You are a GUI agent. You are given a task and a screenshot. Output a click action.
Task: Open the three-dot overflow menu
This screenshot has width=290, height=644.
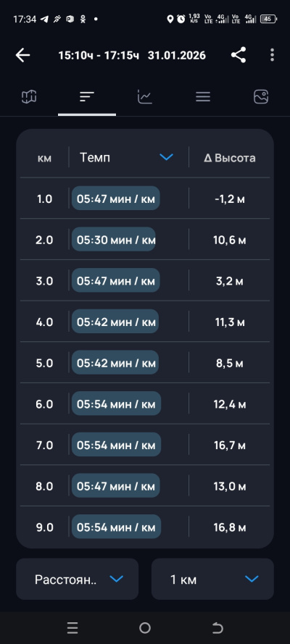click(x=272, y=55)
